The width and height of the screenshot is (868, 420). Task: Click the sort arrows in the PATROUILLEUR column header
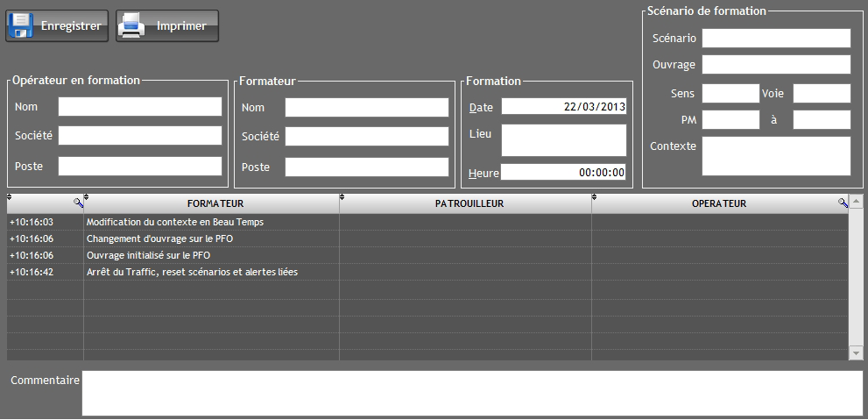tap(342, 197)
